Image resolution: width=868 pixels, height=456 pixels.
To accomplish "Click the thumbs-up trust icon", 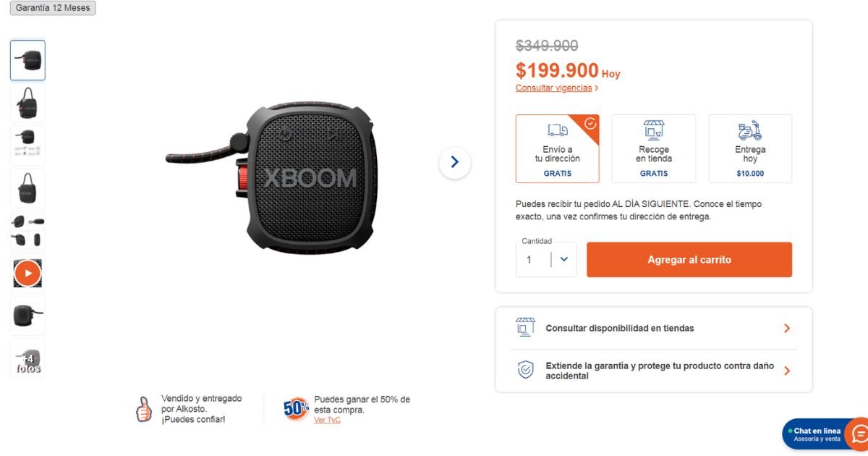I will point(144,409).
